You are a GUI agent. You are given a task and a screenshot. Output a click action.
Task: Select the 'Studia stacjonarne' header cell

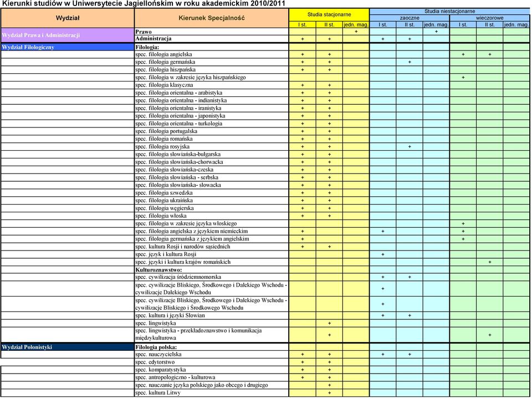pyautogui.click(x=329, y=14)
